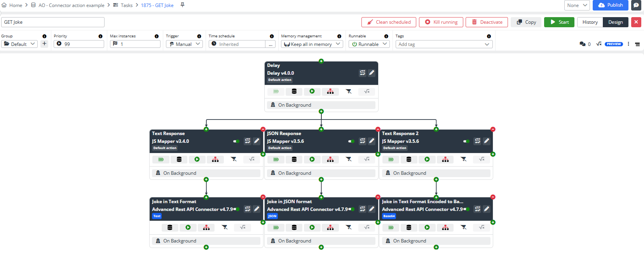This screenshot has height=253, width=644.
Task: Switch to the History tab
Action: 590,22
